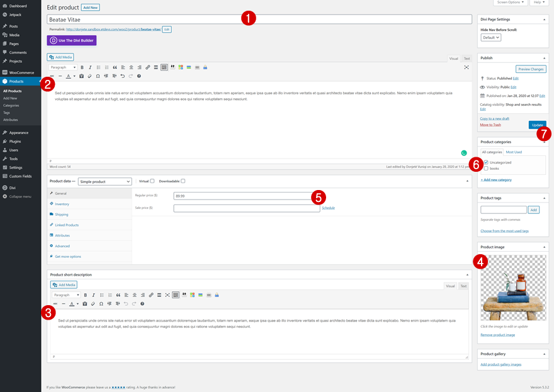Screen dimensions: 554x392
Task: Insert blockquote in main description editor
Action: (115, 67)
